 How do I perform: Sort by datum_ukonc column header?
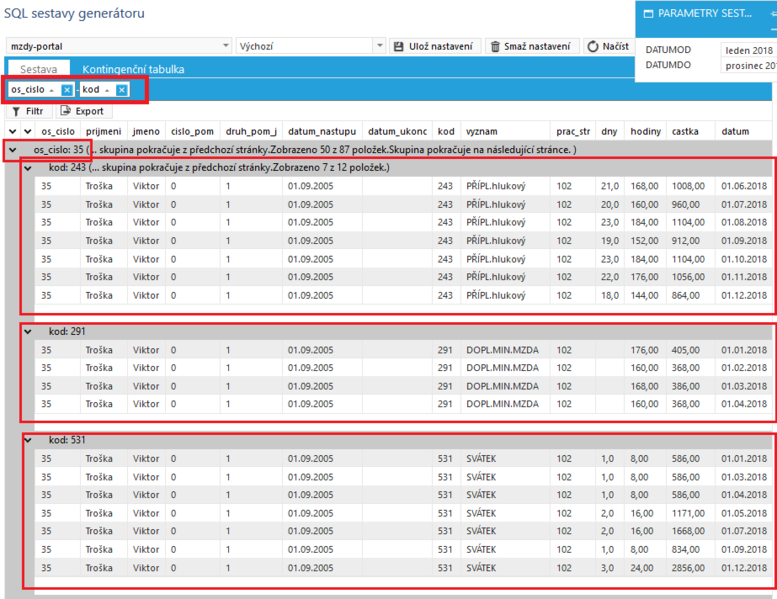click(397, 131)
